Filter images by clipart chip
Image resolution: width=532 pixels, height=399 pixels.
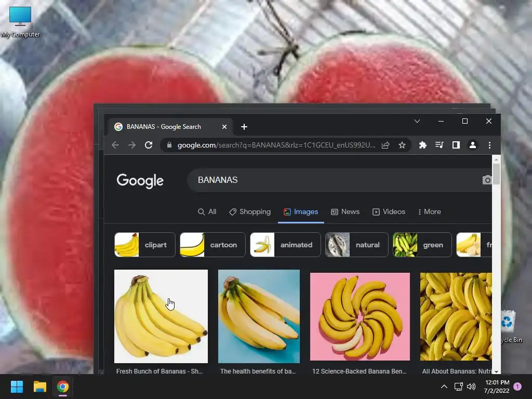[145, 245]
